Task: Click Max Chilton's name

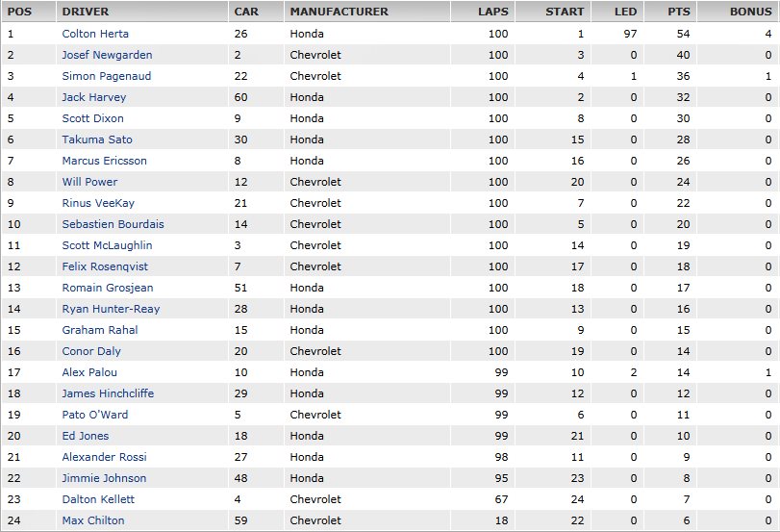Action: tap(93, 520)
